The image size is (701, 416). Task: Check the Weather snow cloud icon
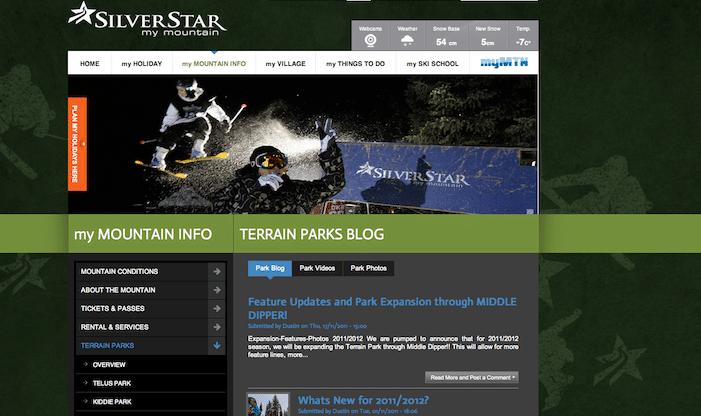(407, 41)
